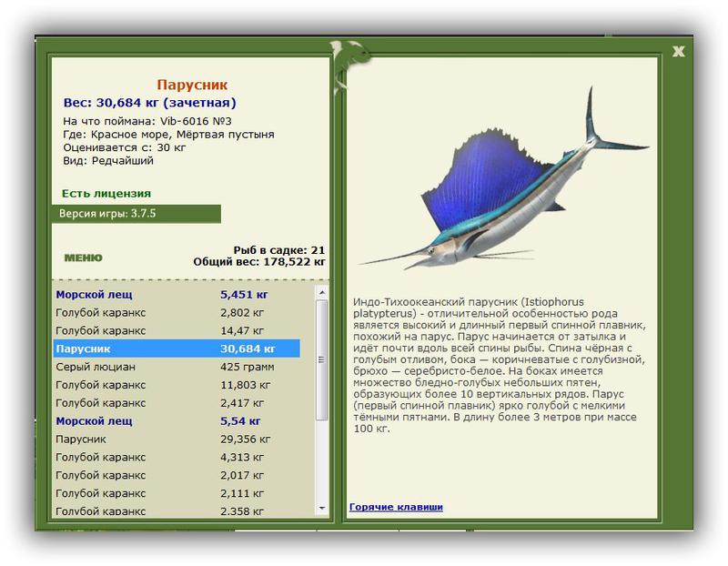The image size is (728, 566).
Task: Click the sailfish description paragraph
Action: [x=499, y=365]
